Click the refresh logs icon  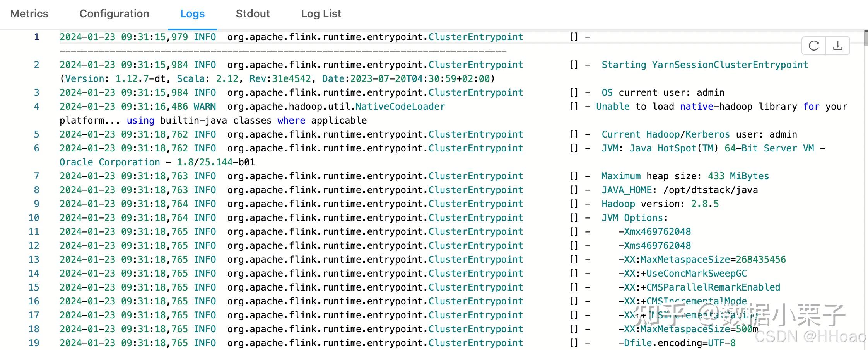point(814,46)
